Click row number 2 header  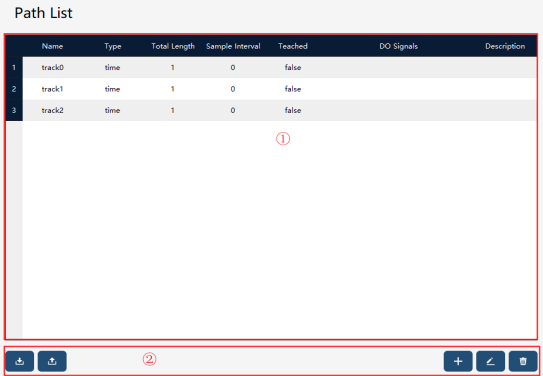14,89
